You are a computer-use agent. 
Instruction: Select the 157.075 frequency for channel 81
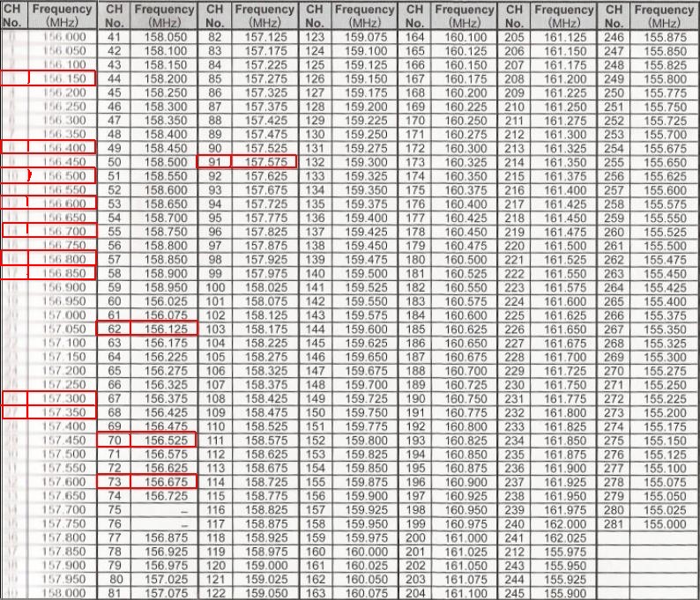(165, 593)
